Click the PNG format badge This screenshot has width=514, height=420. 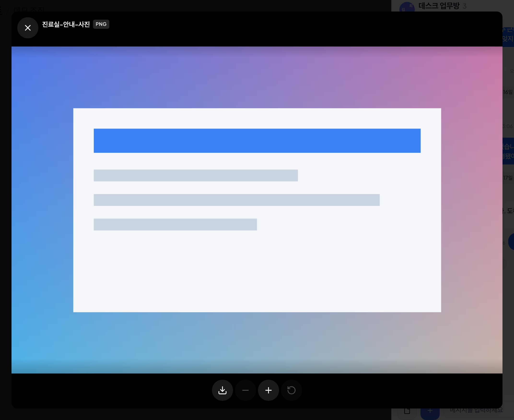[101, 24]
